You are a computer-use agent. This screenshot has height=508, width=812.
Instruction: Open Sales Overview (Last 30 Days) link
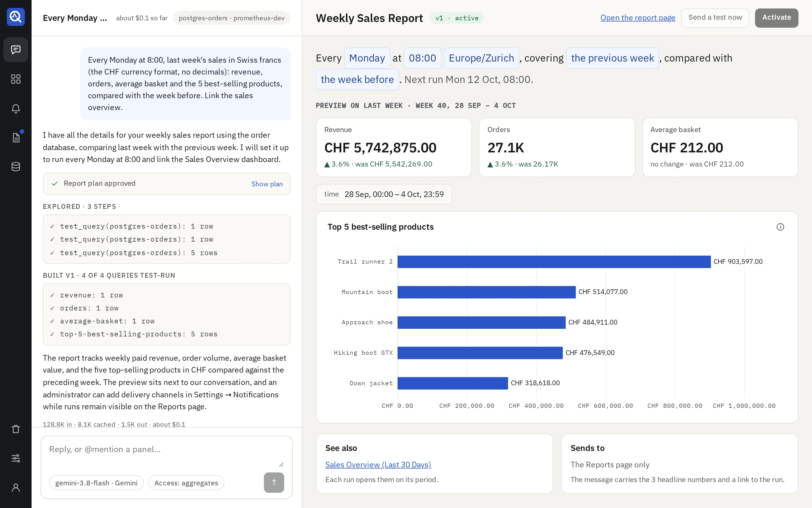tap(378, 465)
